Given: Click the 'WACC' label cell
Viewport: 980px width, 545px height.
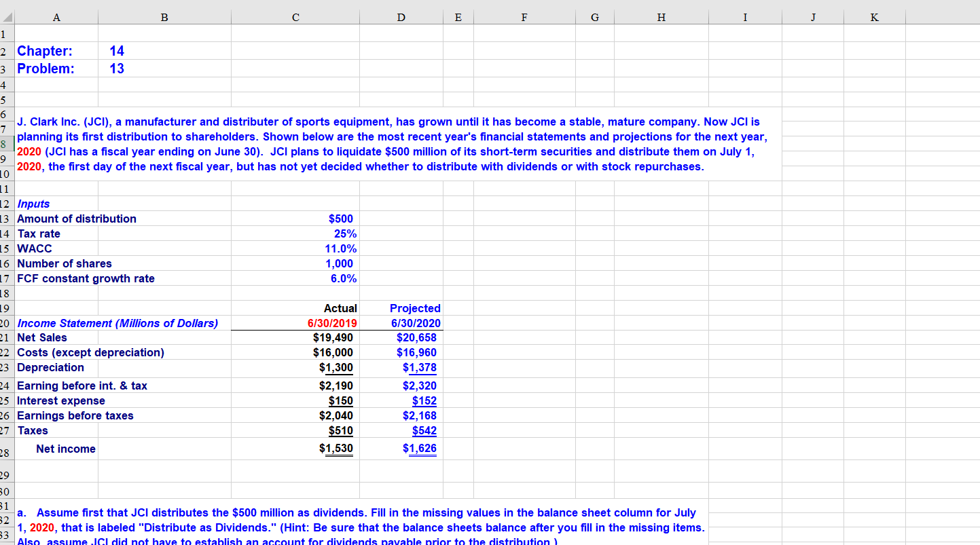Looking at the screenshot, I should (x=35, y=248).
